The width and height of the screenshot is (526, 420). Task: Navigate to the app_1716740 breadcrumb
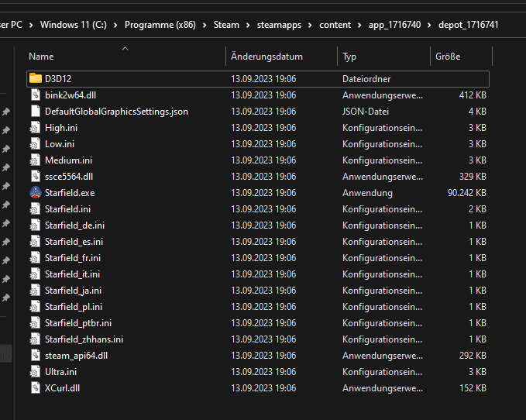click(x=394, y=25)
